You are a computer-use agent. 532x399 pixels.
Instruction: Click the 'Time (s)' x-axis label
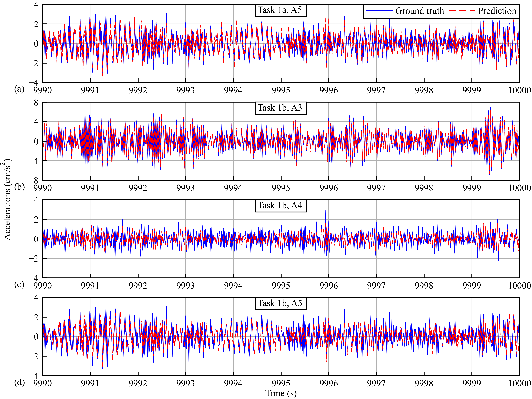pos(281,394)
